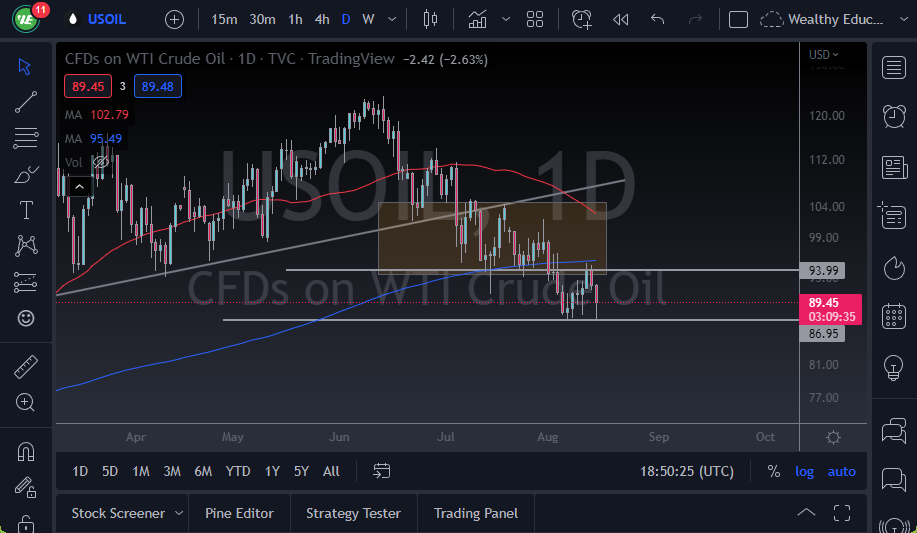The image size is (917, 533).
Task: Expand the Stock Screener dropdown arrow
Action: point(179,513)
